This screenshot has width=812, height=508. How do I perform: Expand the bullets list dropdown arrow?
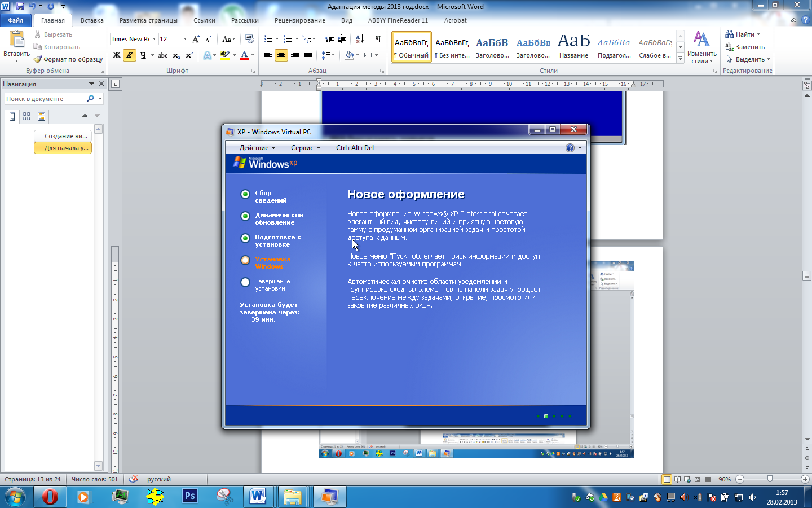pos(277,39)
